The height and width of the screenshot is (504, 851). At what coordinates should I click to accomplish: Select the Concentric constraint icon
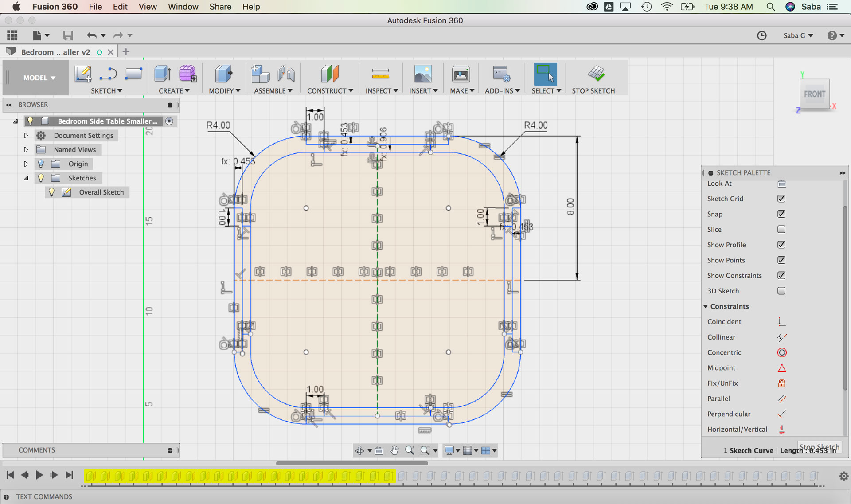click(x=782, y=353)
